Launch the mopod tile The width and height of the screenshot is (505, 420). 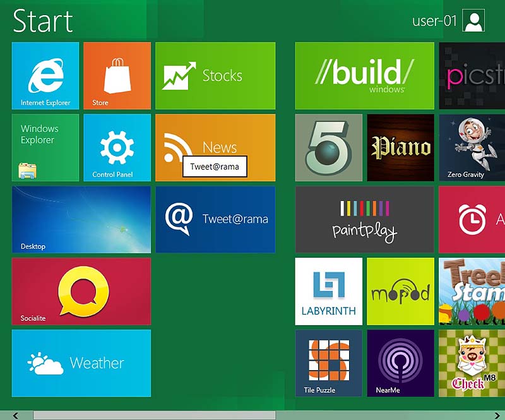point(400,291)
